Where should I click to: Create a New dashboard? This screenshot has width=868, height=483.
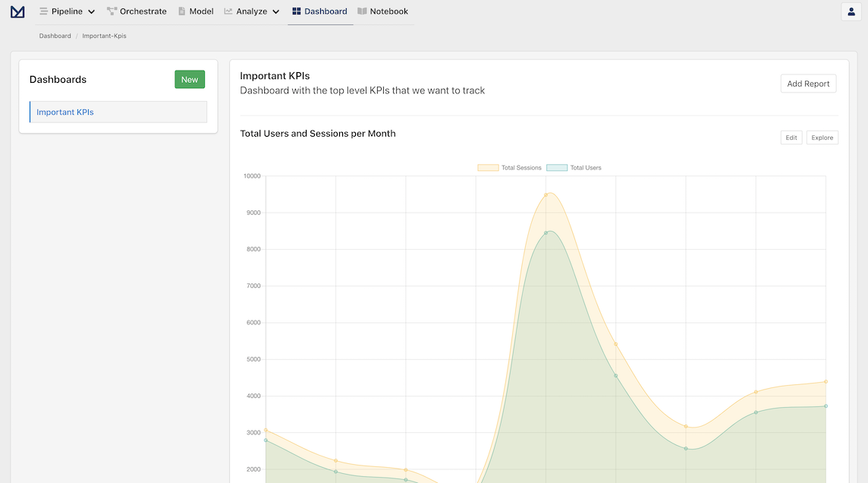[190, 79]
